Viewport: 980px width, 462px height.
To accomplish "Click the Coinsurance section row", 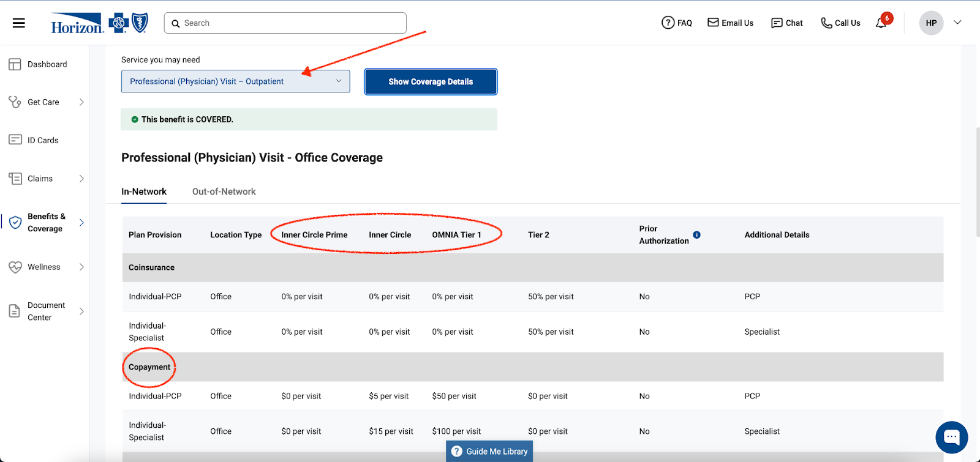I will (x=533, y=267).
